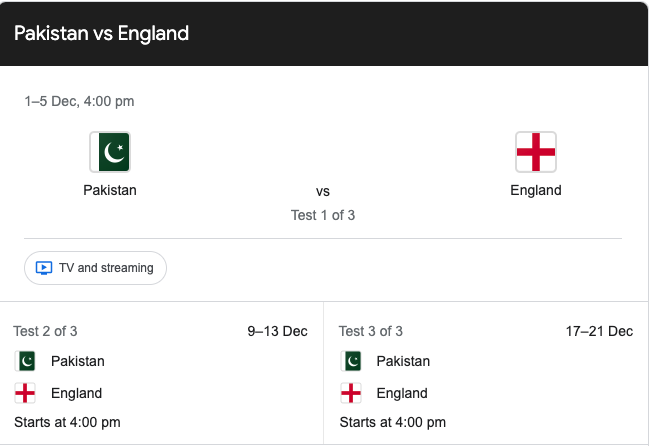Click the TV icon in streaming button

pos(44,268)
